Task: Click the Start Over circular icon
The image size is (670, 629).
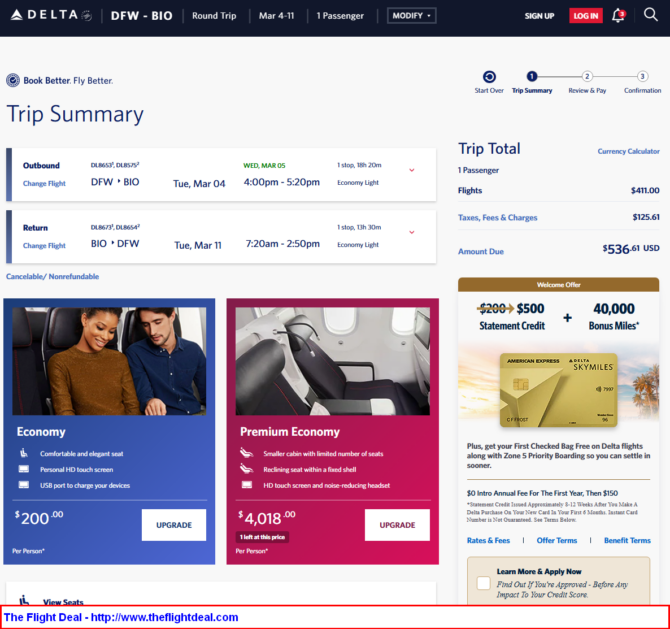Action: point(489,77)
